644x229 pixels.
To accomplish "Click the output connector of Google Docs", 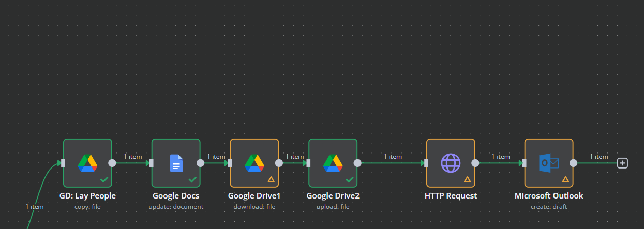I will click(200, 163).
